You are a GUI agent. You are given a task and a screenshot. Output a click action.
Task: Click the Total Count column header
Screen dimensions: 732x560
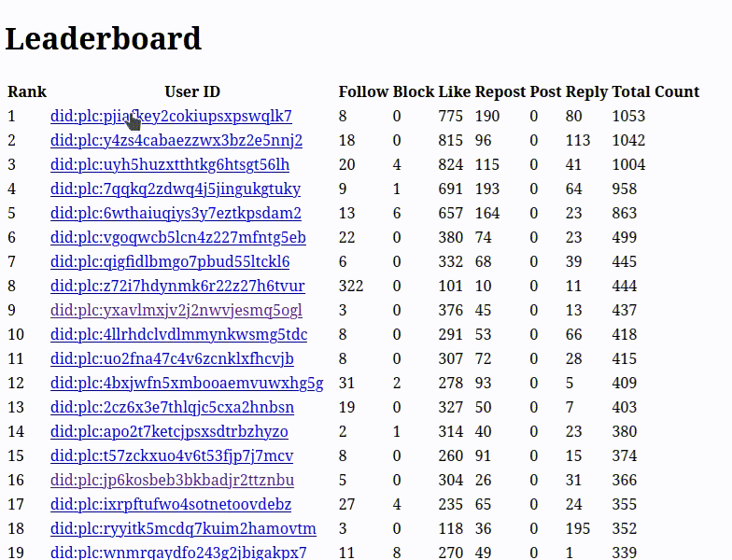click(x=655, y=91)
